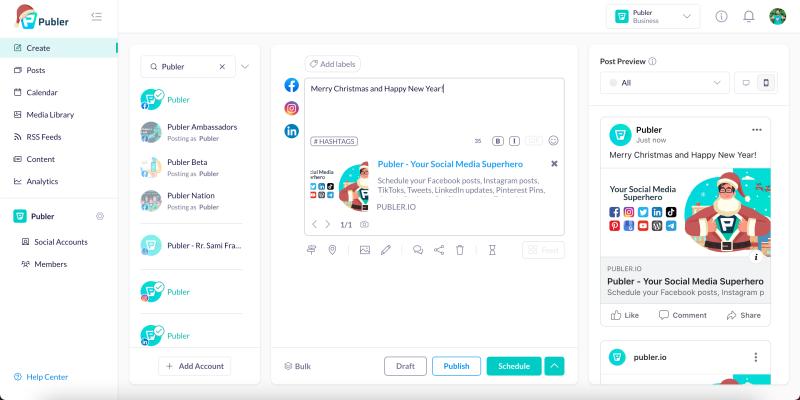Open the Publer - Your Social Media Superhero link
Image resolution: width=800 pixels, height=400 pixels.
450,164
